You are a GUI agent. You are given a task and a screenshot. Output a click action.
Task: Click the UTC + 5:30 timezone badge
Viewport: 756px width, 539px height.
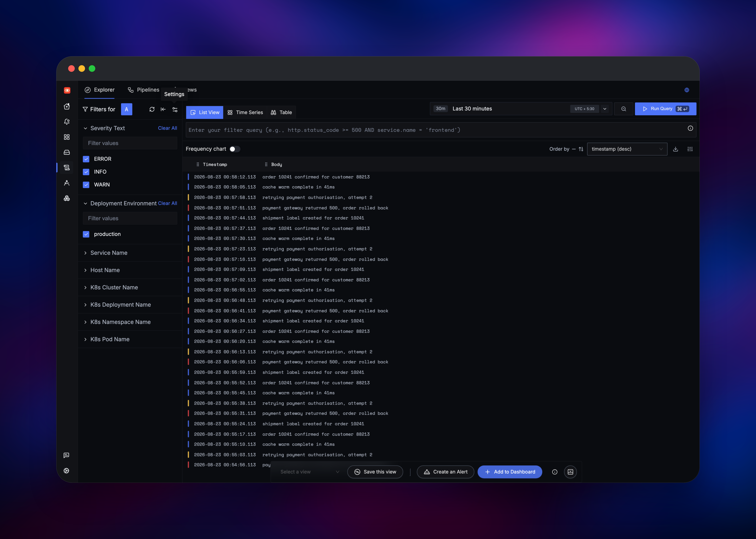[x=584, y=109]
